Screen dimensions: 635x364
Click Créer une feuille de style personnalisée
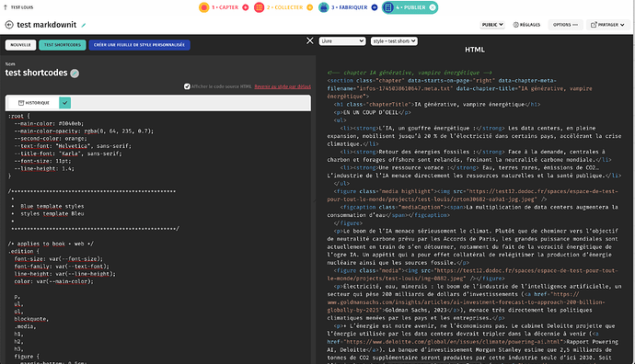[x=139, y=45]
